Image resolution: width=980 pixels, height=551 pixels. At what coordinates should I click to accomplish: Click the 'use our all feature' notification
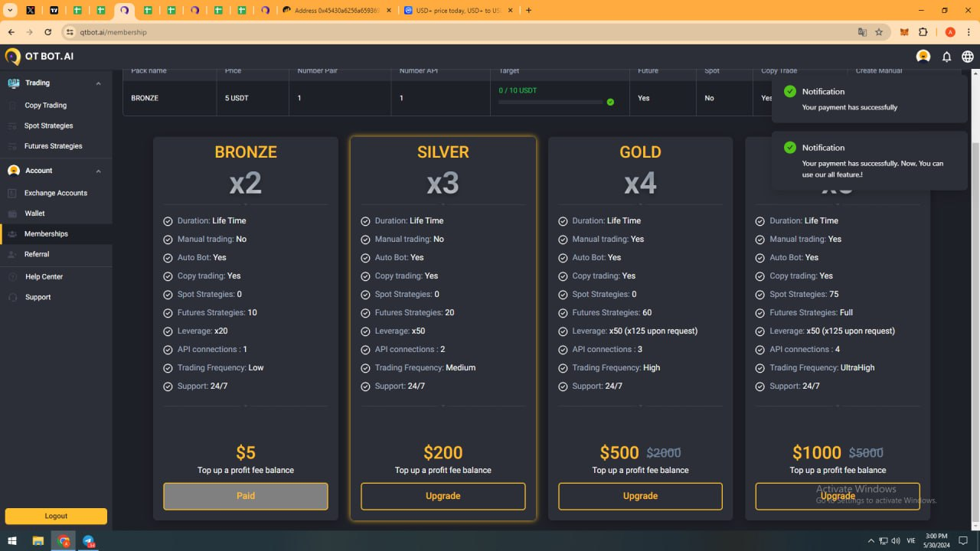870,161
